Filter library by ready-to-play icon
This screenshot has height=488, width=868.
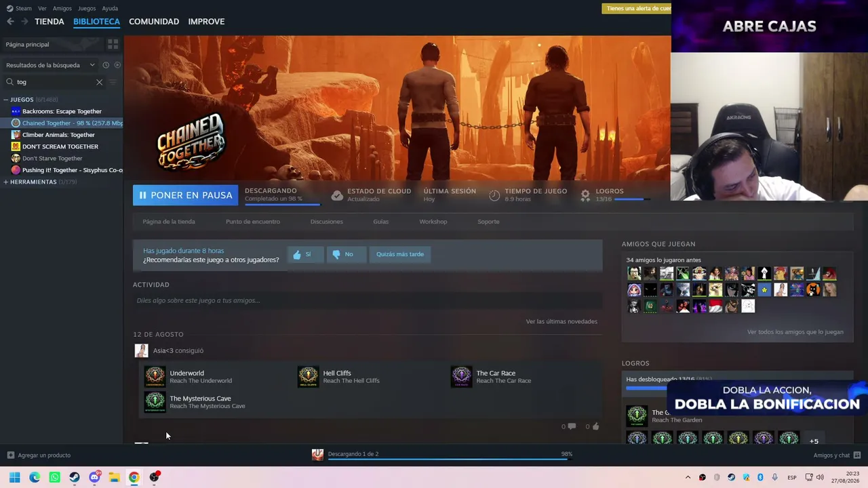117,65
